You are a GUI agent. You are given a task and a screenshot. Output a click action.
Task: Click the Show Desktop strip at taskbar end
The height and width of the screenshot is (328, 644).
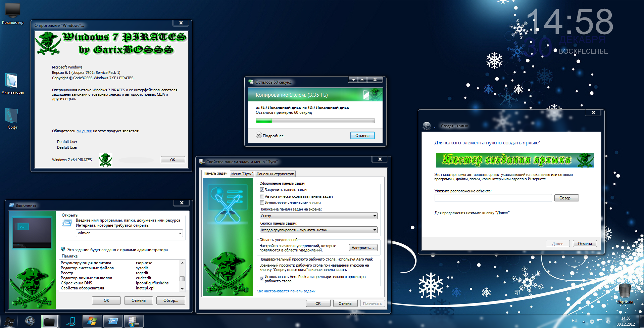tap(641, 321)
